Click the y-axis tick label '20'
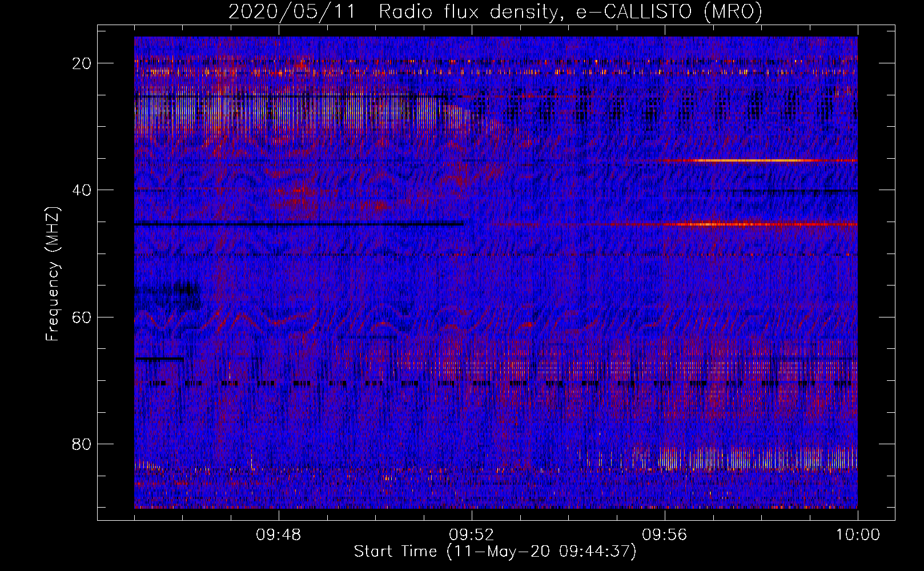The height and width of the screenshot is (571, 924). tap(82, 63)
